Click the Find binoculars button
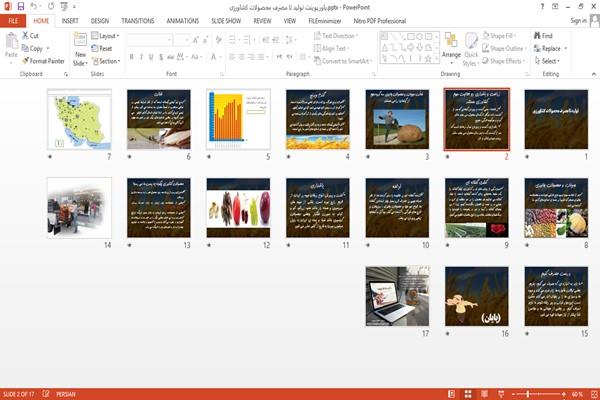Screen dimensions: 600x400 tap(543, 36)
